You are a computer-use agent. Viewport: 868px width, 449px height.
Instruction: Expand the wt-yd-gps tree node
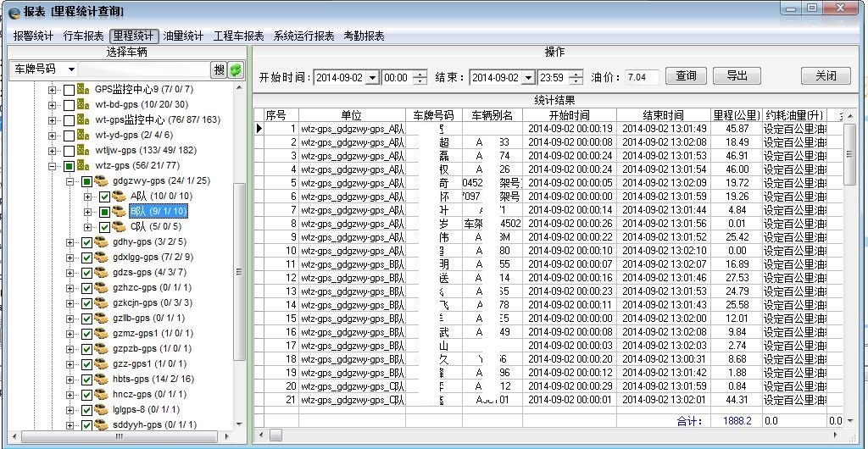(x=53, y=135)
